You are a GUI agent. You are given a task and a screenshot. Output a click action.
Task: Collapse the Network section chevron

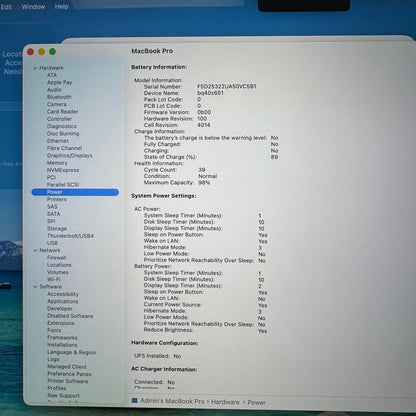(35, 250)
